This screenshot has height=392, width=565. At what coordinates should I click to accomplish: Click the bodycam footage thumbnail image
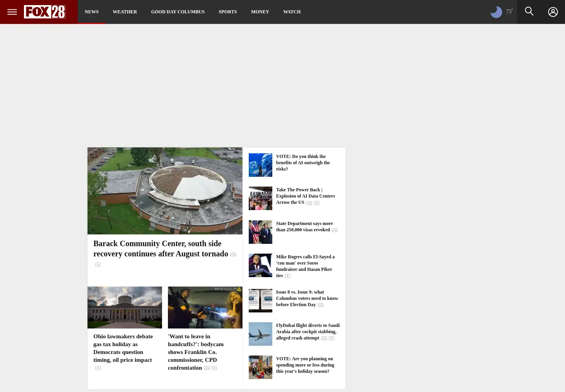tap(205, 307)
